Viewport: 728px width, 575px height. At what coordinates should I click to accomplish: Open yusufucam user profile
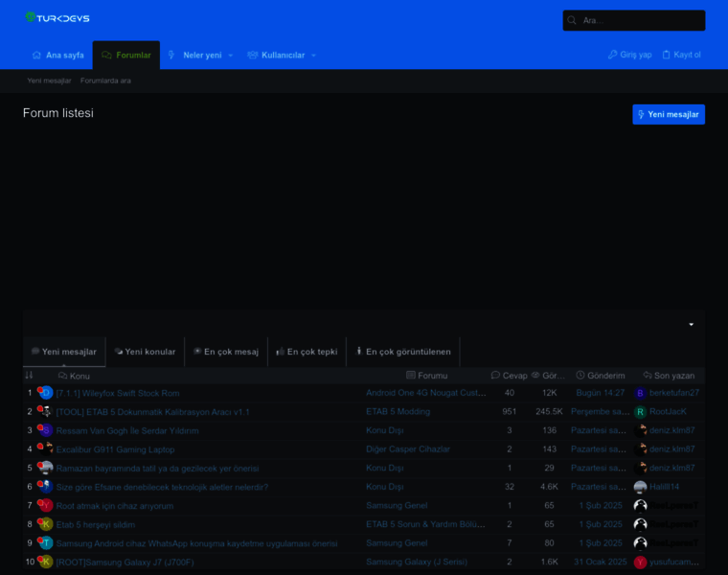point(674,562)
